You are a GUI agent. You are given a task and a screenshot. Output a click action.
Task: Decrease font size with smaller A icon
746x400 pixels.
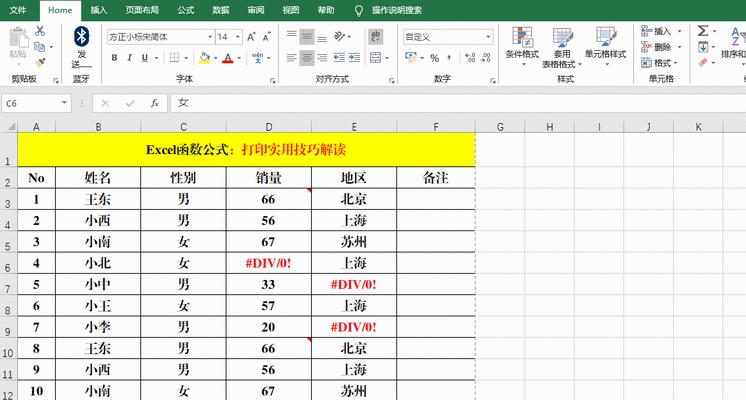point(266,37)
